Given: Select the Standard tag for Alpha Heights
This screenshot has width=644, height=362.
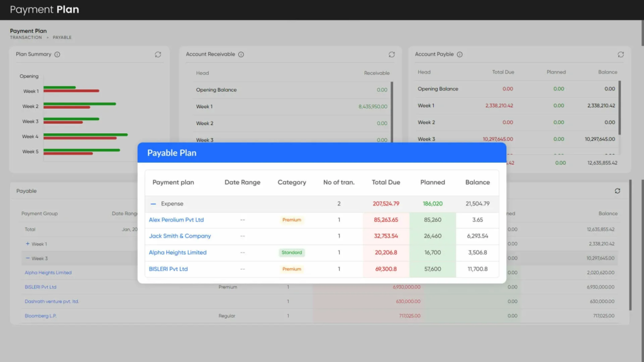Looking at the screenshot, I should (x=292, y=253).
